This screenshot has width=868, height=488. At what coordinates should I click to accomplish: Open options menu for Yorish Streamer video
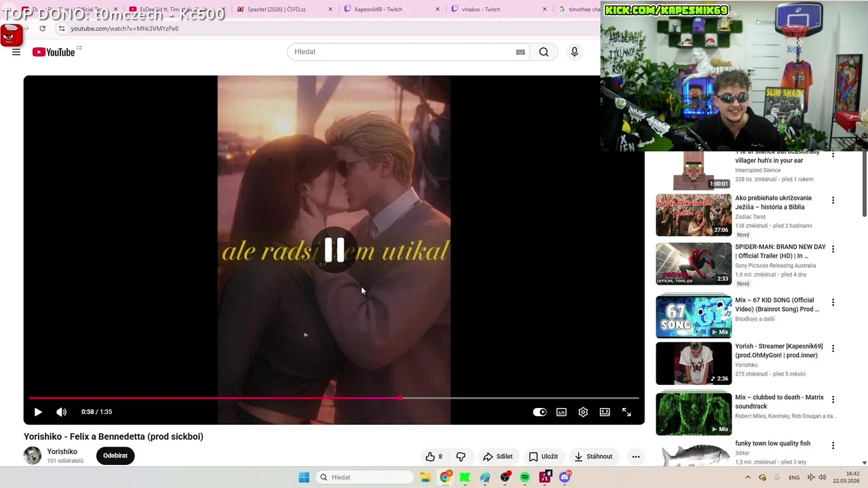833,348
